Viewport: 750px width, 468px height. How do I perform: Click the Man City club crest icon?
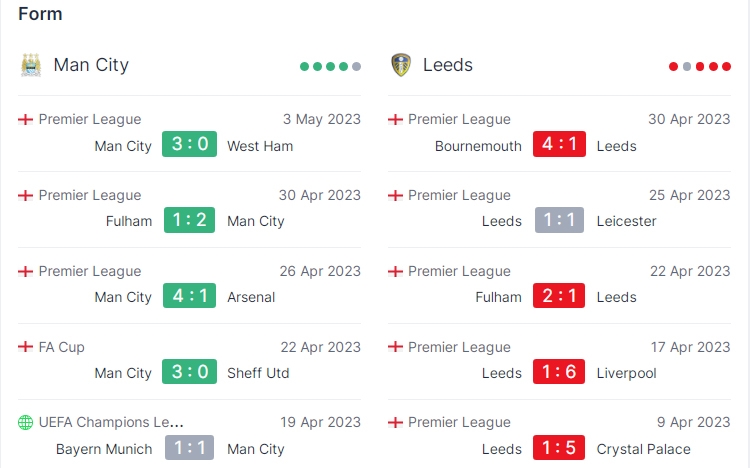31,65
